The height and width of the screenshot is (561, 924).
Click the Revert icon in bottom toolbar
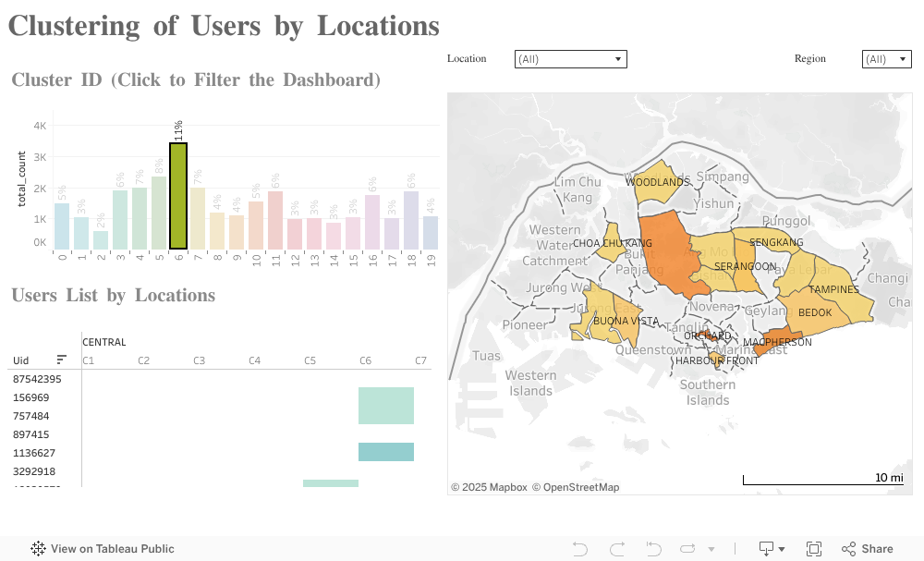(654, 549)
